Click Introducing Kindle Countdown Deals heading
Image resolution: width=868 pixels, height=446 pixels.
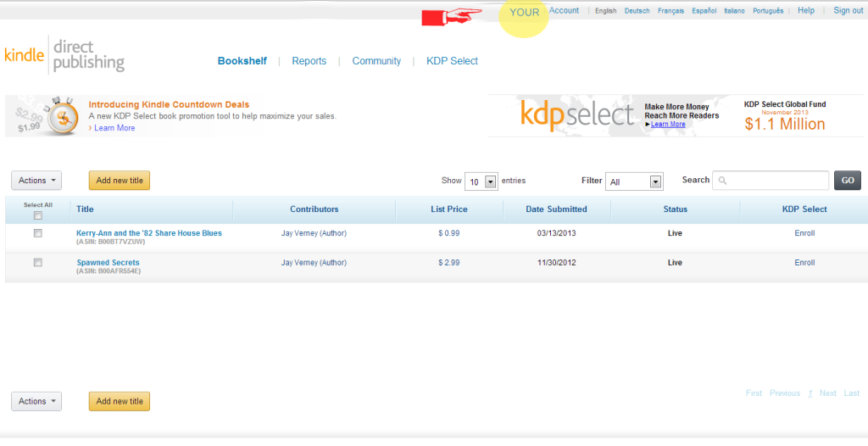tap(169, 104)
